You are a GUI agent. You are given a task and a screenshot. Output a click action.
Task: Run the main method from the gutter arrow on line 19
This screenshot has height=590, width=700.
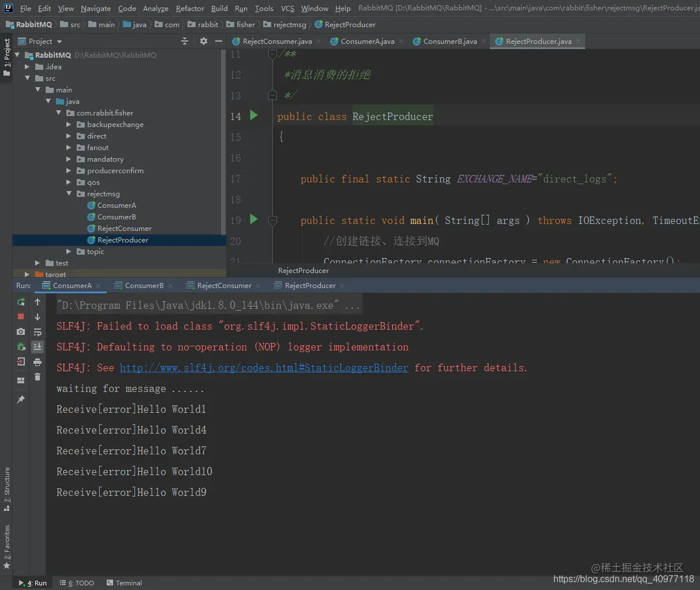pyautogui.click(x=253, y=219)
